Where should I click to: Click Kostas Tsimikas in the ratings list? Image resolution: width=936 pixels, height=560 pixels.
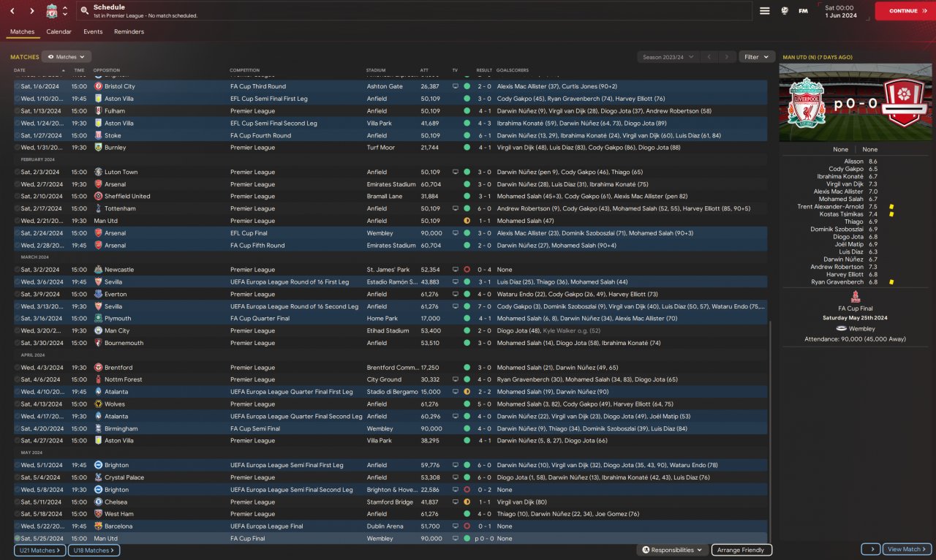(842, 214)
